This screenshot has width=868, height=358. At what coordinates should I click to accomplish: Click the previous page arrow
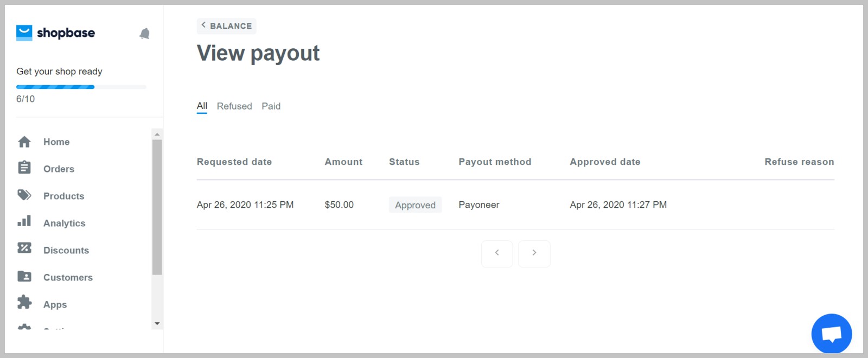point(496,253)
